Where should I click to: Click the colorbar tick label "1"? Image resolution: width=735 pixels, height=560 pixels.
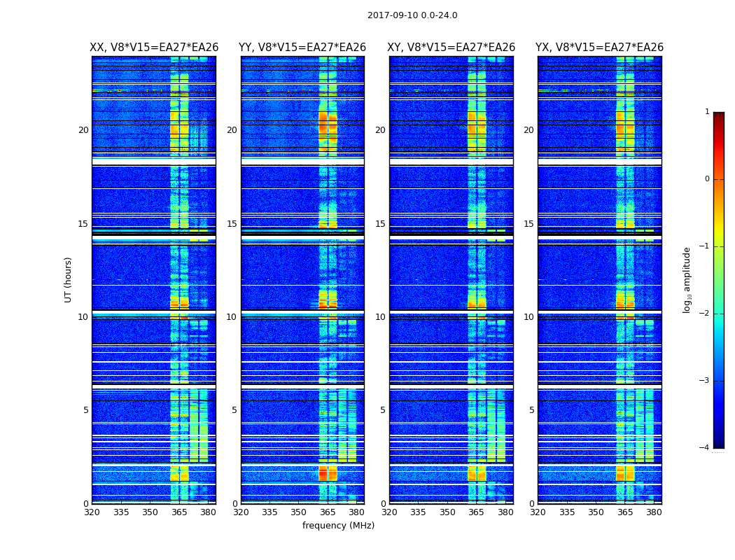(x=707, y=112)
